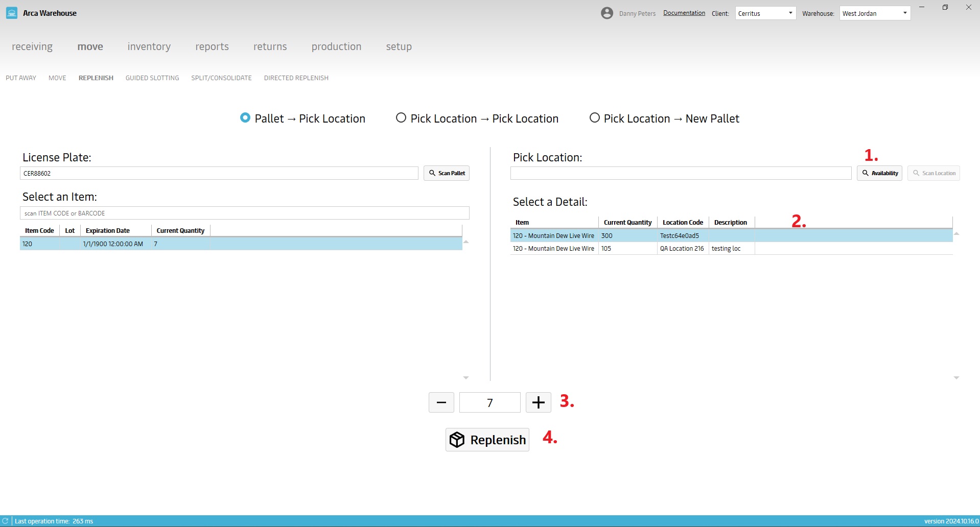The image size is (980, 527).
Task: Open the Documentation link
Action: coord(684,13)
